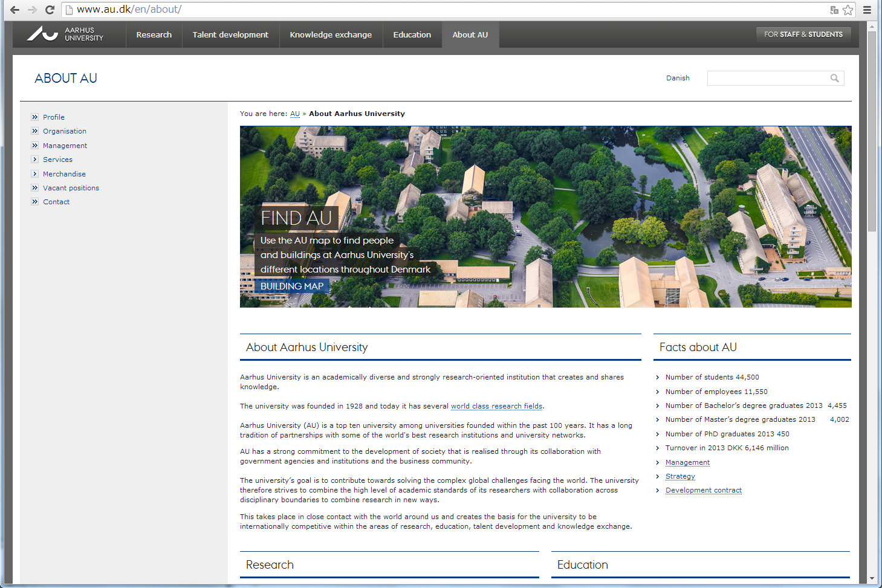Click the browser back arrow

[15, 10]
